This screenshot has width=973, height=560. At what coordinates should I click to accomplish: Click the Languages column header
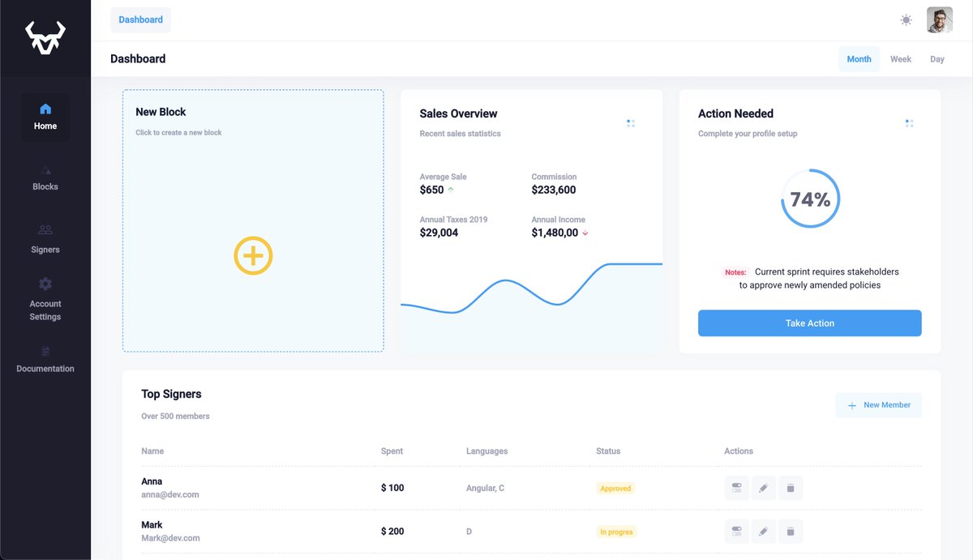point(487,451)
